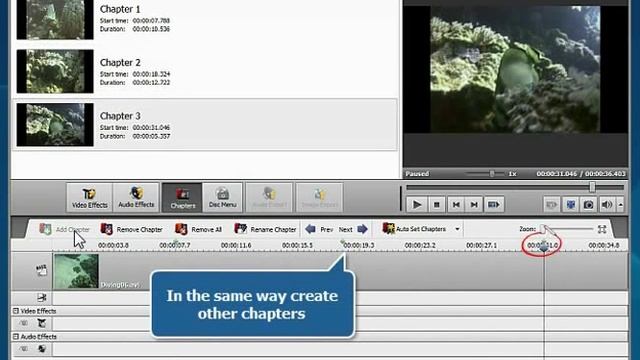Click the Rename Chapter icon

(240, 229)
